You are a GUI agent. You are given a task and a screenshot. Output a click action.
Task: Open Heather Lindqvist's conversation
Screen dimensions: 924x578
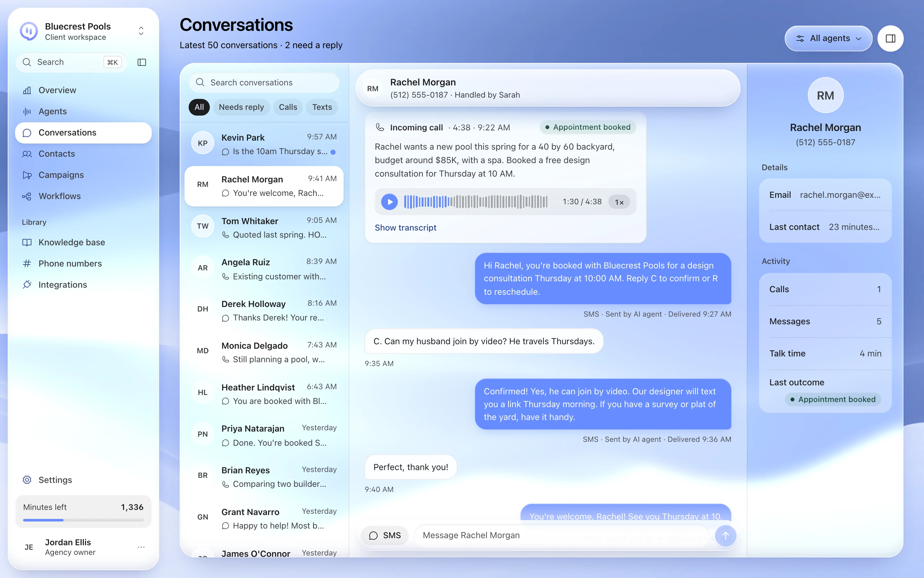264,394
